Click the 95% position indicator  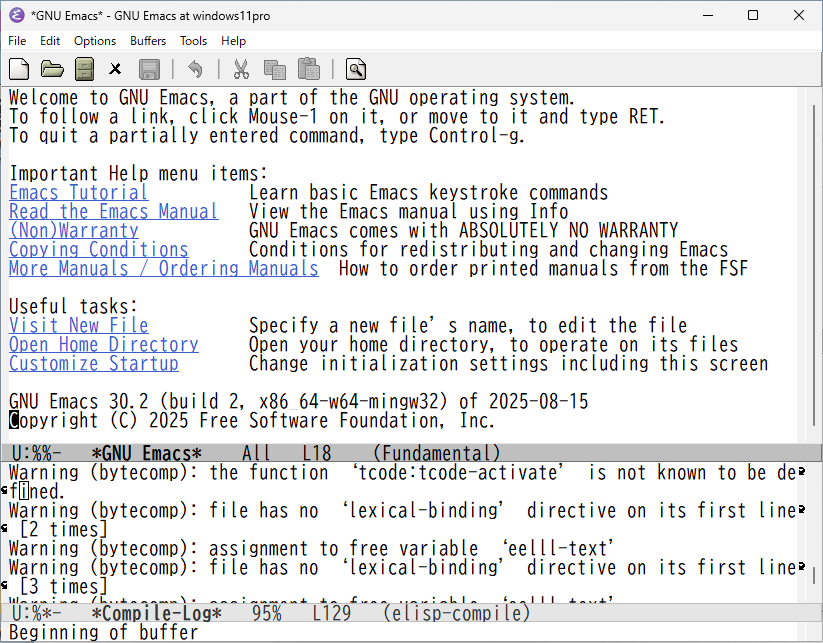(267, 613)
